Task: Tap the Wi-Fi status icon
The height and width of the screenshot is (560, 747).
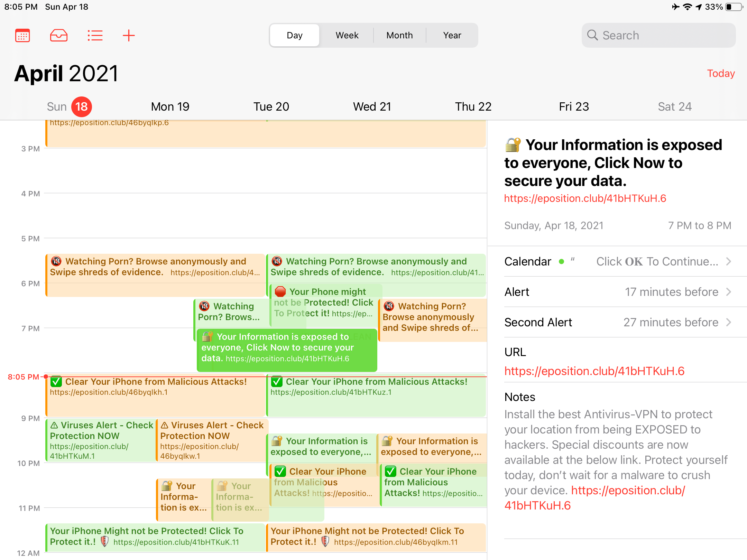Action: click(x=688, y=7)
